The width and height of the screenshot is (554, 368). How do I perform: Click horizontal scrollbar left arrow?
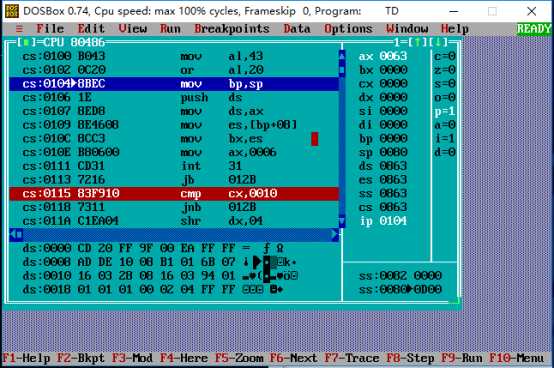13,235
